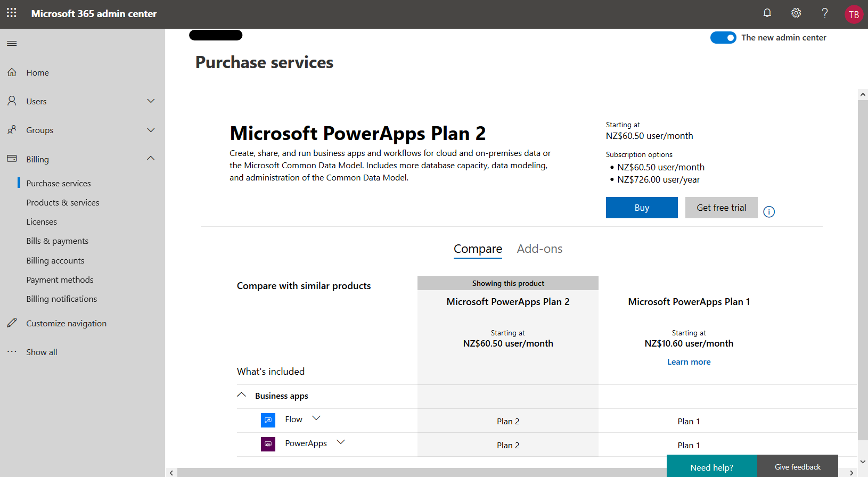
Task: Open Billing notifications
Action: (62, 299)
